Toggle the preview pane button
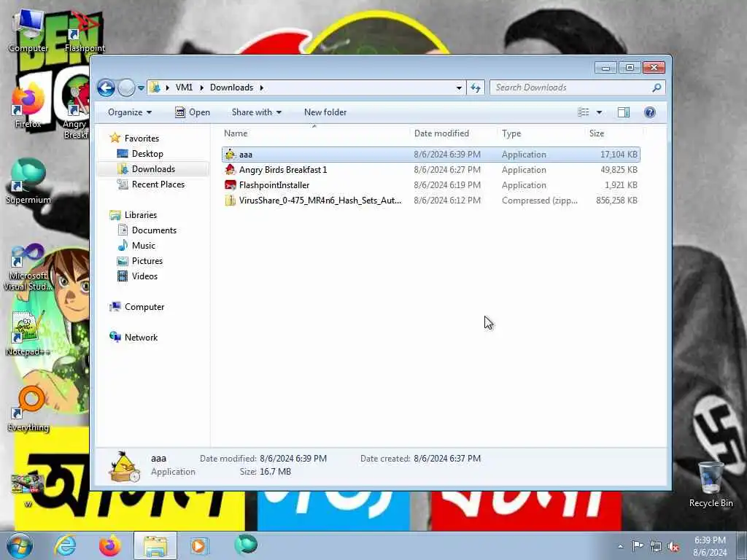The height and width of the screenshot is (560, 747). [624, 112]
